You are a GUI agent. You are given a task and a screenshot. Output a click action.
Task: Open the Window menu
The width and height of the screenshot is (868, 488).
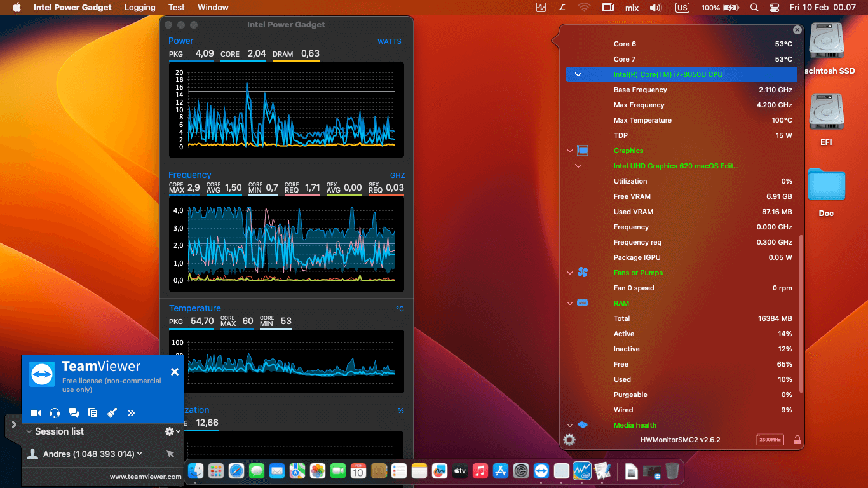(x=213, y=8)
